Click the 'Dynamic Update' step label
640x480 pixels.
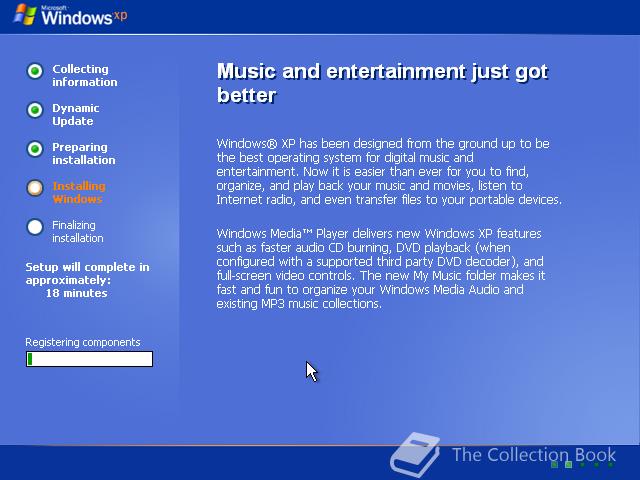point(76,115)
